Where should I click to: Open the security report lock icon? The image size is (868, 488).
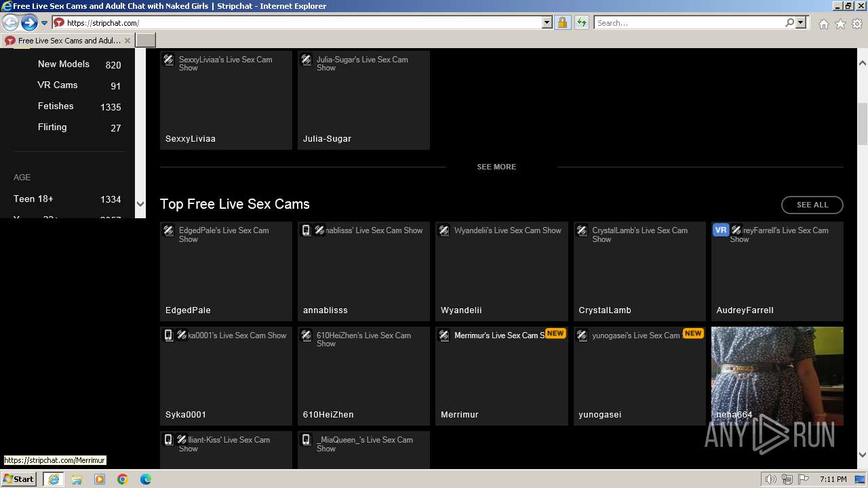[562, 22]
